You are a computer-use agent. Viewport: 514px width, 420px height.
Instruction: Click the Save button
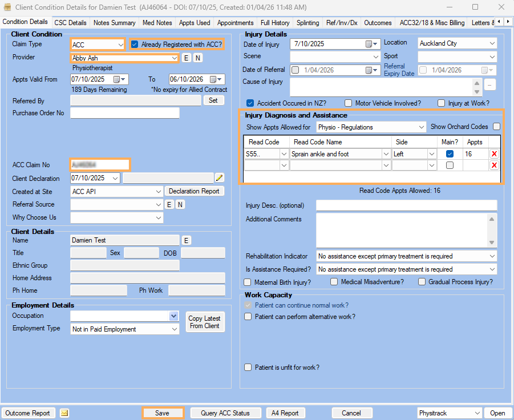(x=162, y=413)
